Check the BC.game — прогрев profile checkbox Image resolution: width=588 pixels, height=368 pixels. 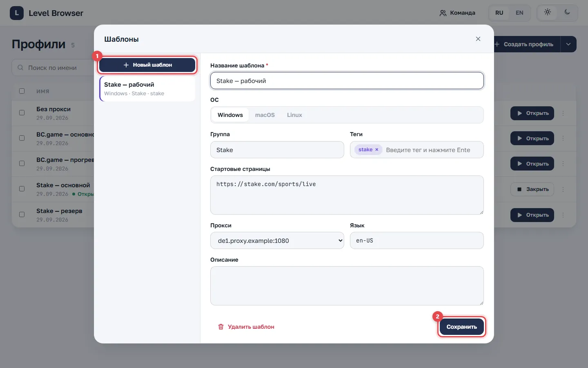[x=22, y=164]
